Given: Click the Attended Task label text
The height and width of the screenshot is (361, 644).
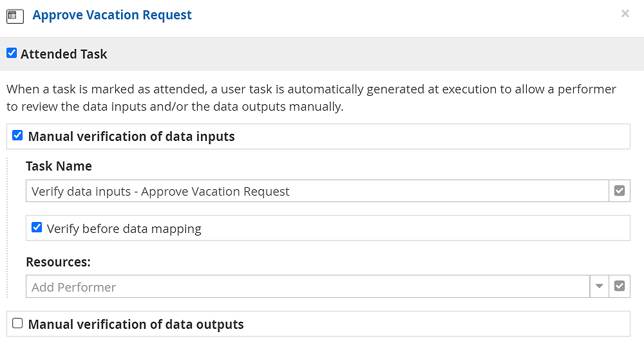Looking at the screenshot, I should tap(64, 54).
